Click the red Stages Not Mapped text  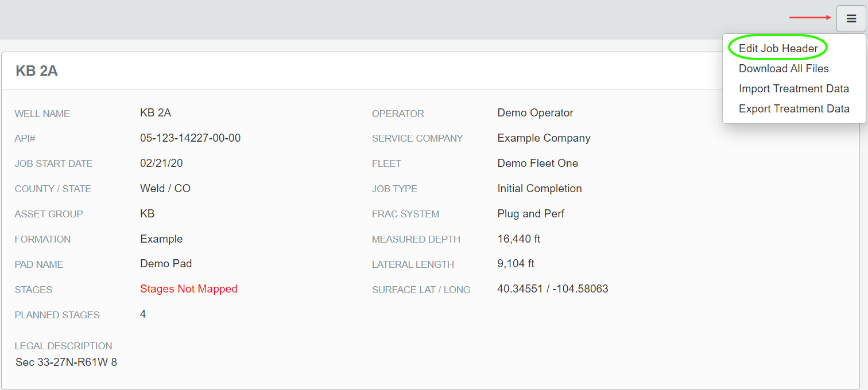click(x=188, y=289)
